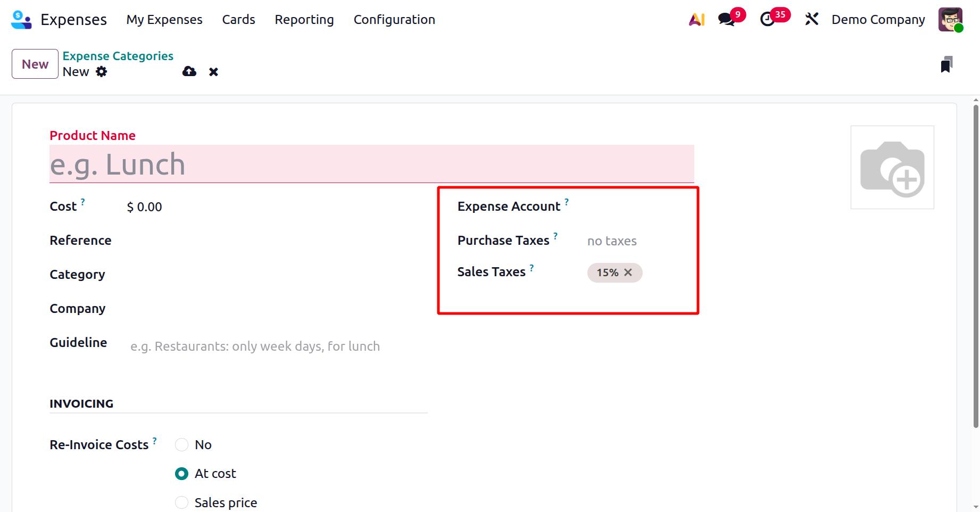980x512 pixels.
Task: Click the Expenses app logo icon
Action: tap(21, 20)
